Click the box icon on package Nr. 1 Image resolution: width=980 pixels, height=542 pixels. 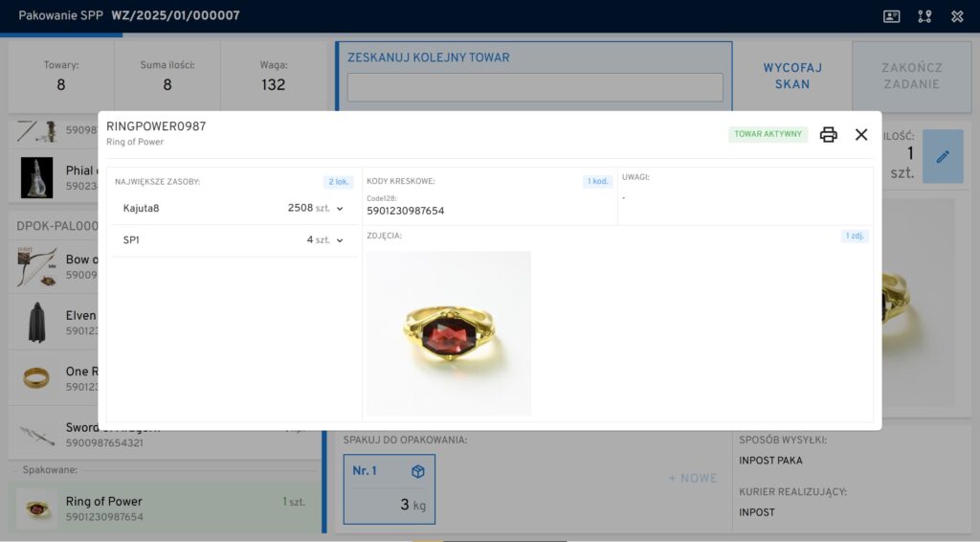[417, 471]
